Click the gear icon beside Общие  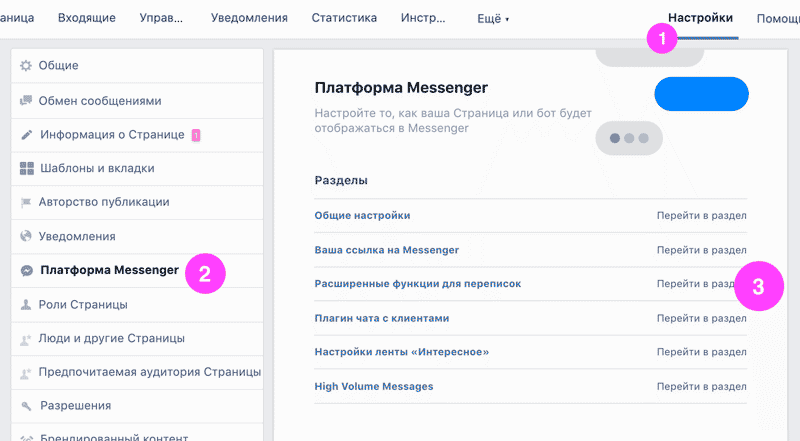[x=26, y=66]
